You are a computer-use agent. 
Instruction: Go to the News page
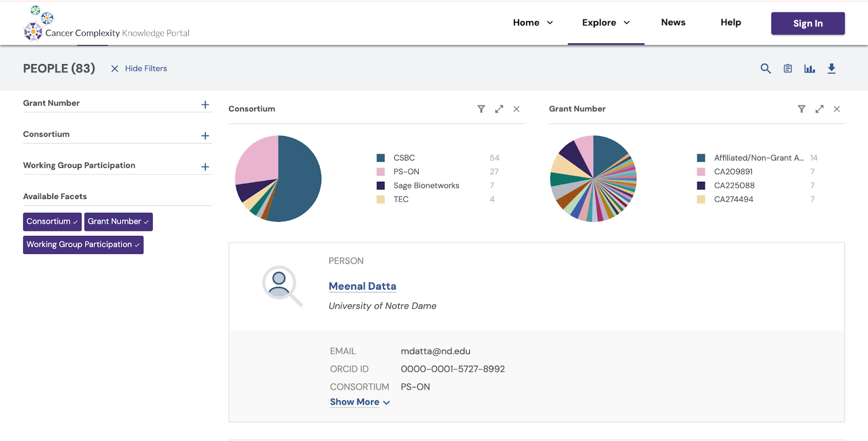point(673,22)
